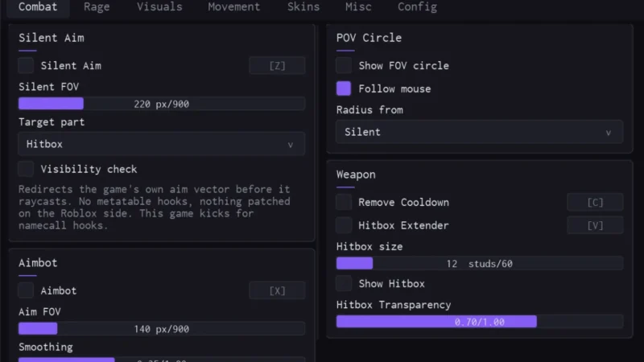Click the Hitbox size label
Image resolution: width=644 pixels, height=362 pixels.
pyautogui.click(x=369, y=247)
